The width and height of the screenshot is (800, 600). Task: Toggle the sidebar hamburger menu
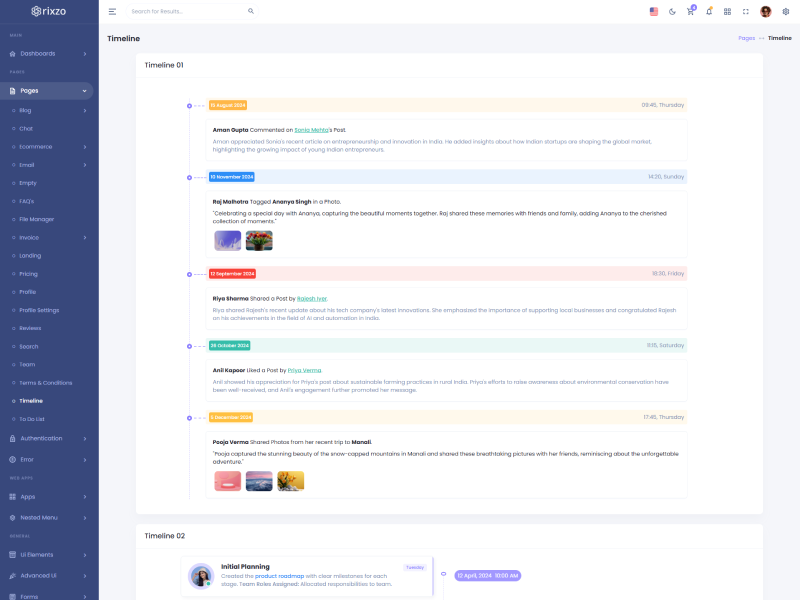pos(112,11)
